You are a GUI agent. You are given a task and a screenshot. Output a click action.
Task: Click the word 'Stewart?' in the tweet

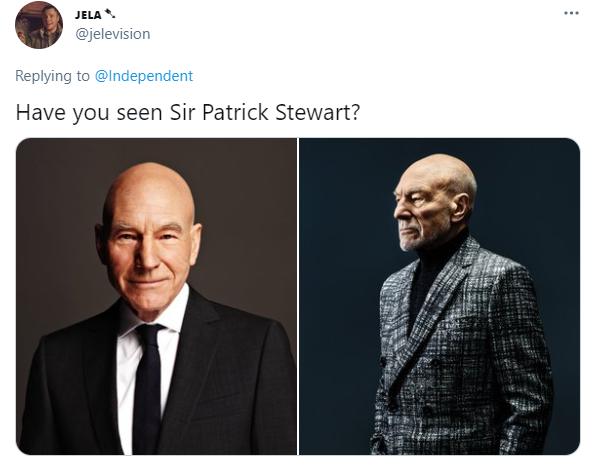tap(317, 112)
